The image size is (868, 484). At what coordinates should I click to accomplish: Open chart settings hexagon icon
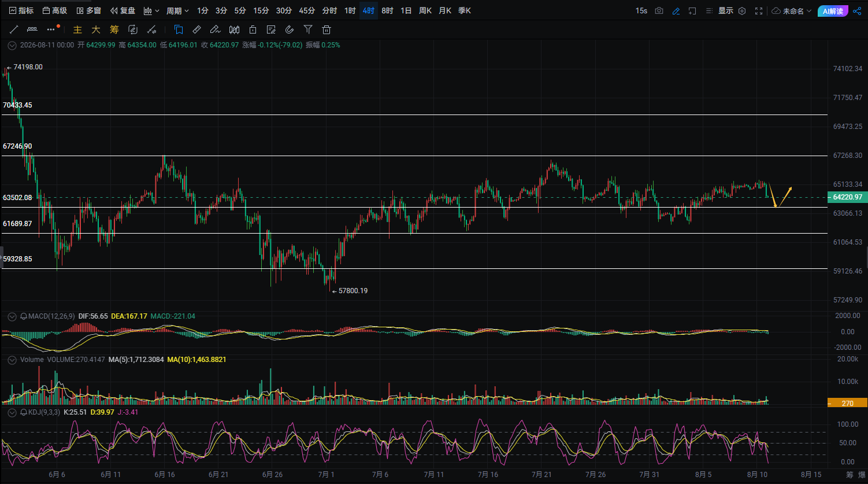click(x=742, y=10)
